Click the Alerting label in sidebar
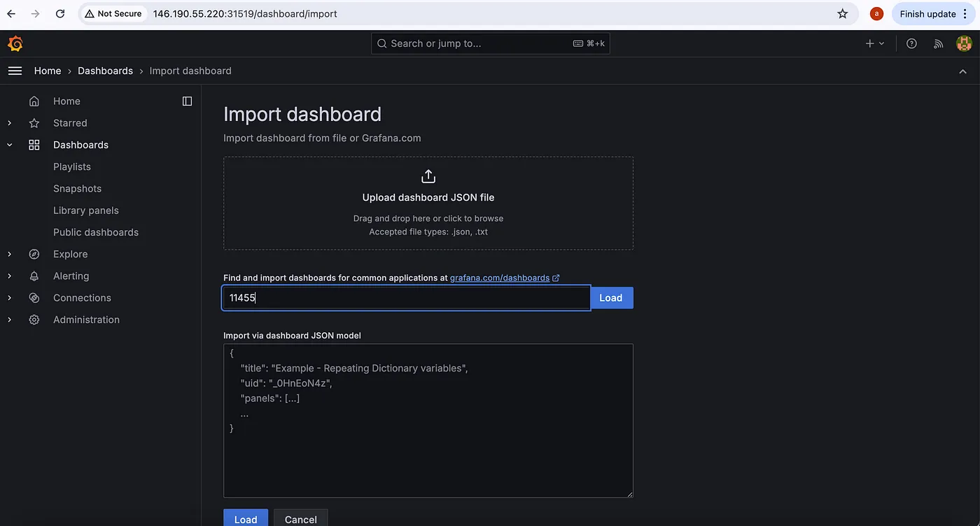This screenshot has height=526, width=980. tap(71, 276)
